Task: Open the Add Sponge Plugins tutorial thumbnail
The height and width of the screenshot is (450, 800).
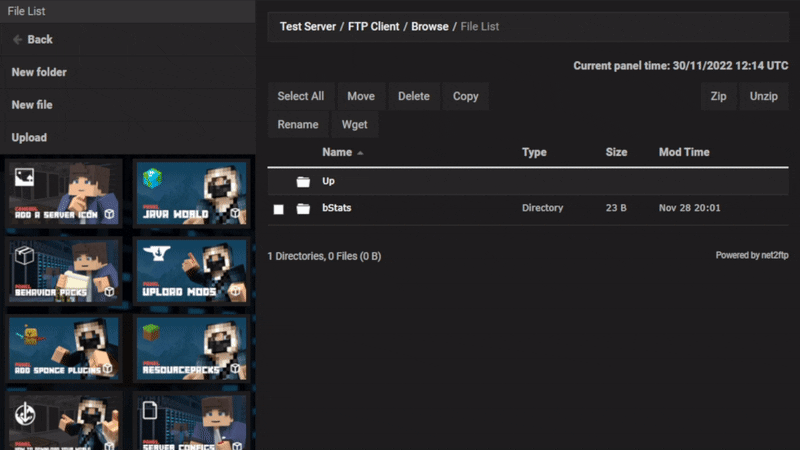Action: click(65, 348)
